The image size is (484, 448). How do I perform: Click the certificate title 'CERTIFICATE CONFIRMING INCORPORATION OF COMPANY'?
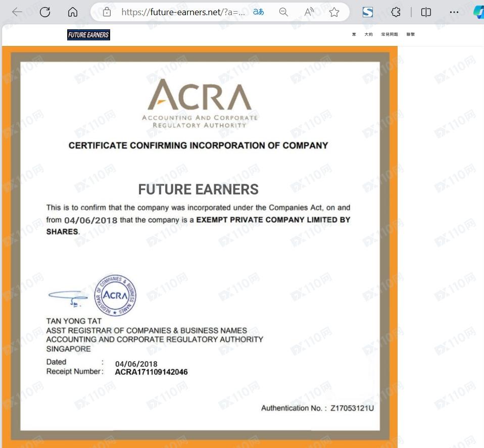tap(198, 145)
